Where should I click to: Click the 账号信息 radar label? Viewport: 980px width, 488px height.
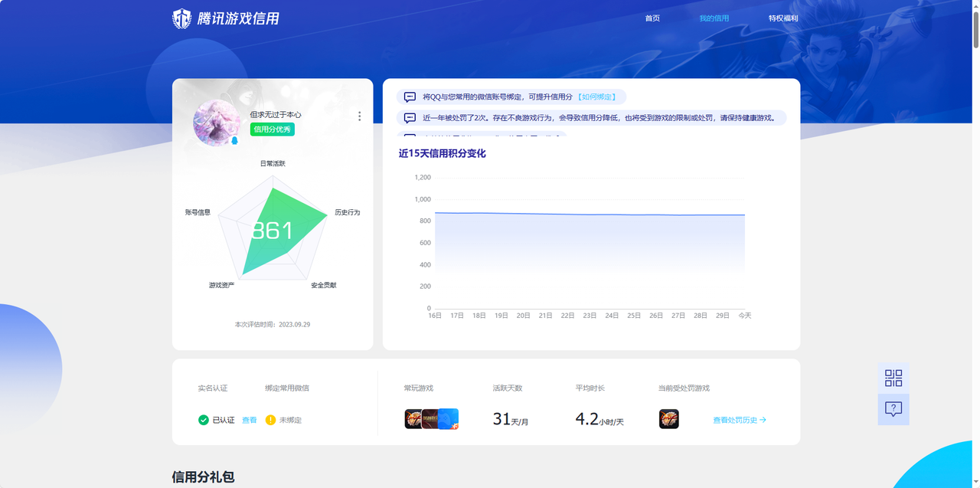click(198, 212)
